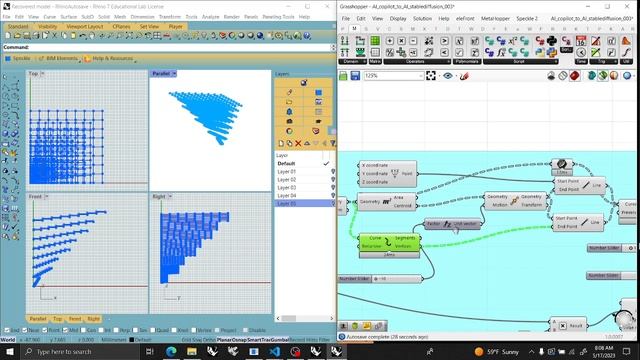Open the Solution menu in Grasshopper

coord(422,18)
